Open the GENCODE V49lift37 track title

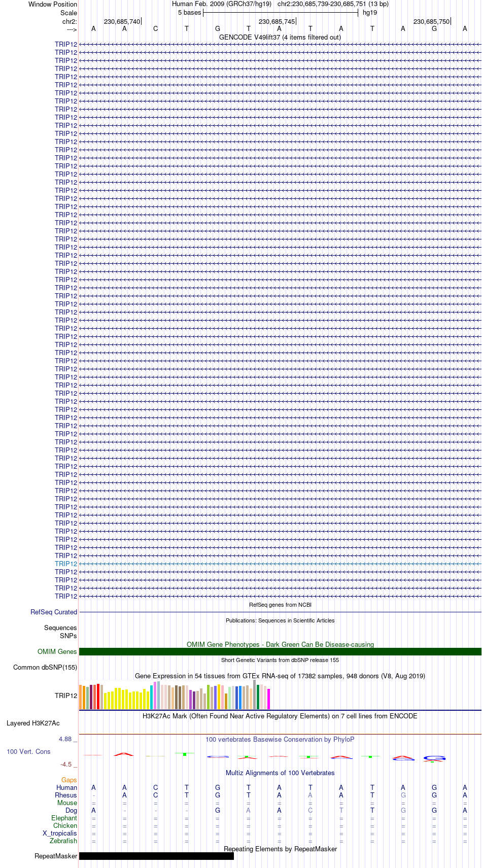tap(280, 37)
